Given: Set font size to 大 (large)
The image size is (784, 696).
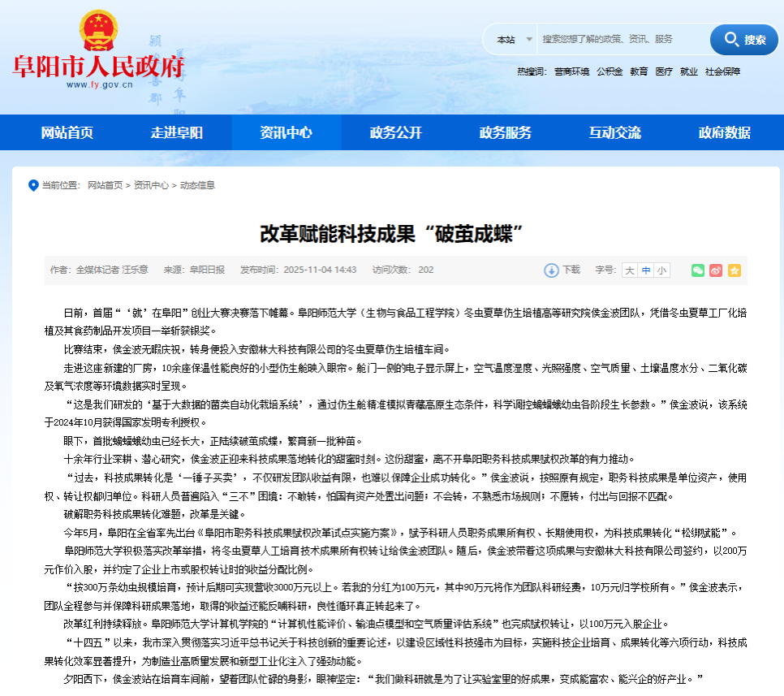Looking at the screenshot, I should coord(630,270).
